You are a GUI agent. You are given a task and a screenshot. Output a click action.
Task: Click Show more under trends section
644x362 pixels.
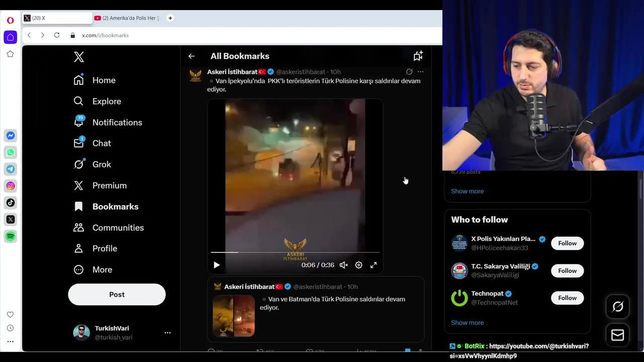pos(467,191)
